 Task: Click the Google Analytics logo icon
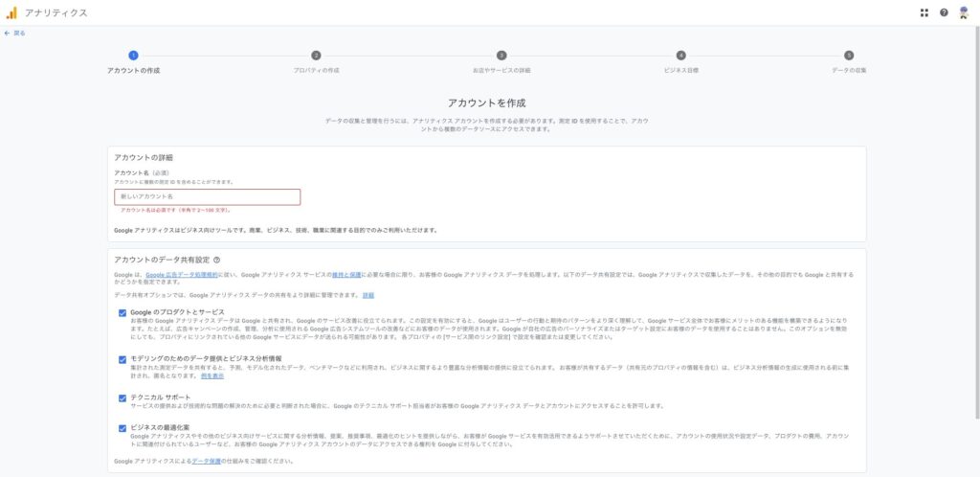click(11, 12)
